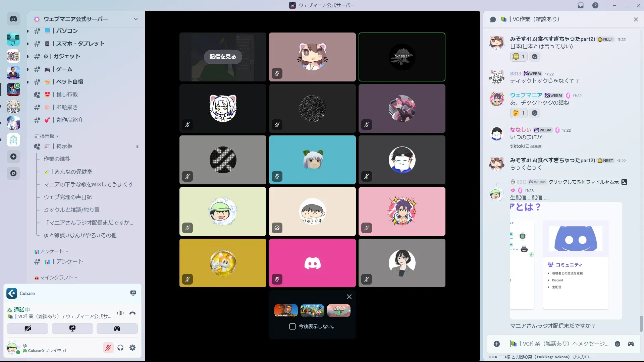Click the start an activity button
Image resolution: width=644 pixels, height=362 pixels.
coord(117,328)
